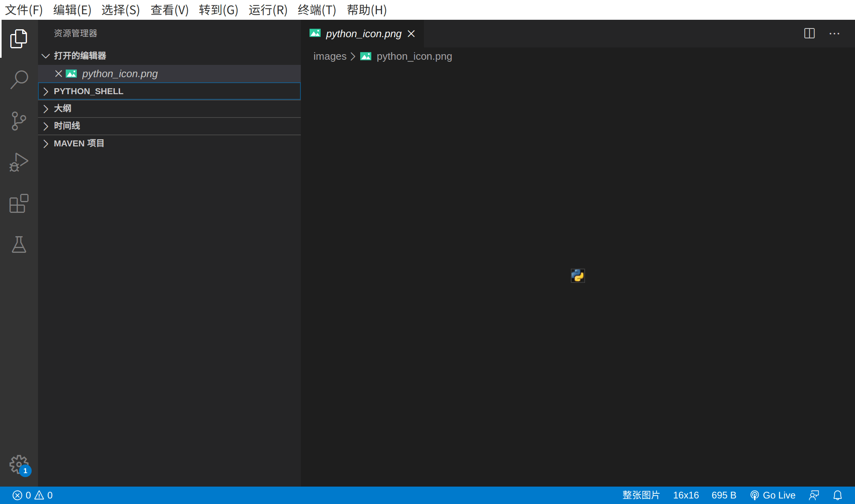The image size is (855, 504).
Task: Click the Python logo image preview
Action: tap(578, 276)
